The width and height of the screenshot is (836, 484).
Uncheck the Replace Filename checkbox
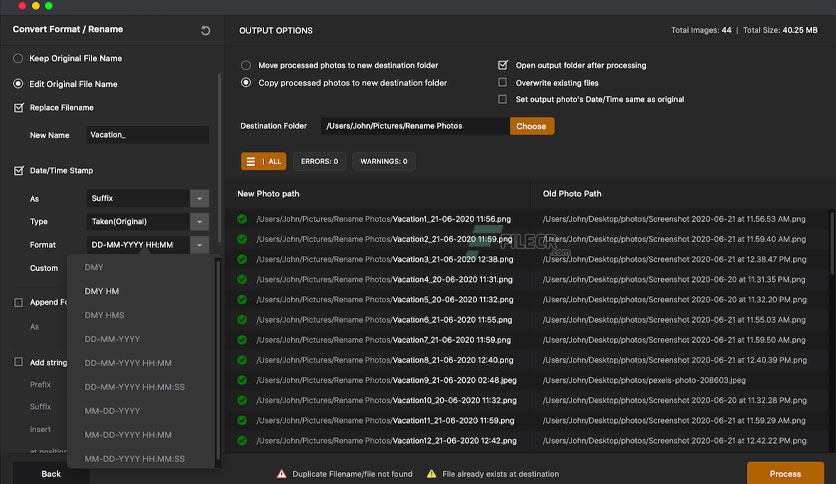click(19, 108)
